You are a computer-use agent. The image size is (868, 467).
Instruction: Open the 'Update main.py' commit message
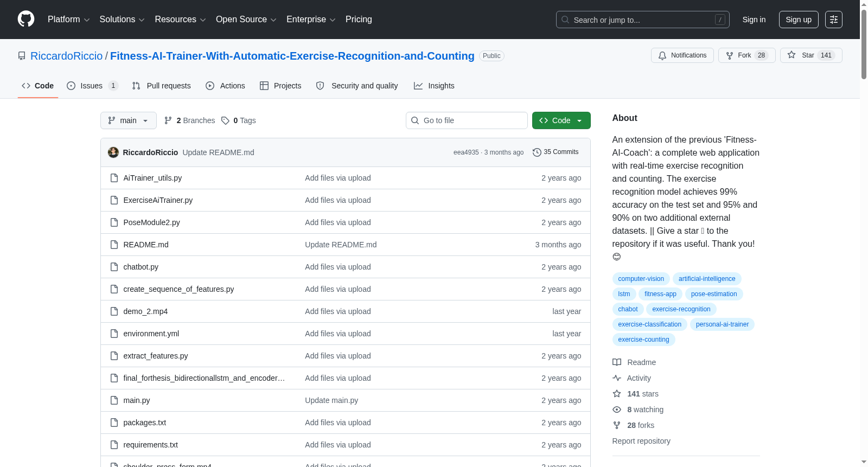pyautogui.click(x=331, y=400)
